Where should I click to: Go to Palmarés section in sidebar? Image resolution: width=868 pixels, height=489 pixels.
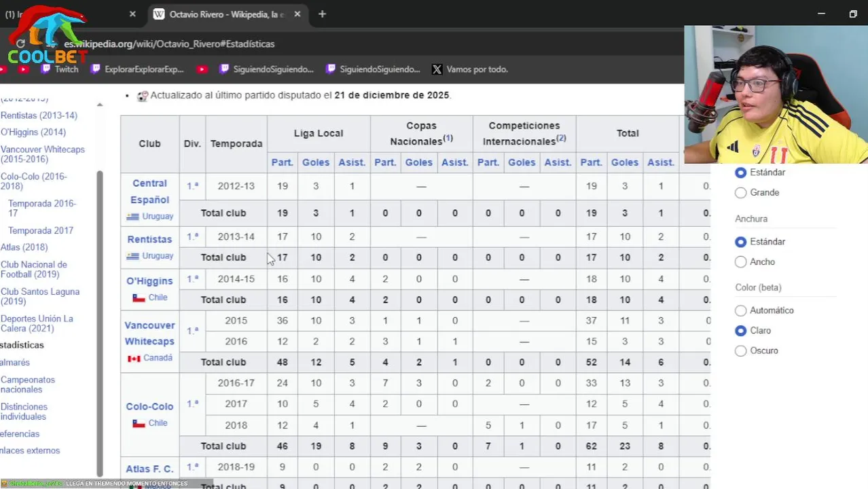point(14,363)
